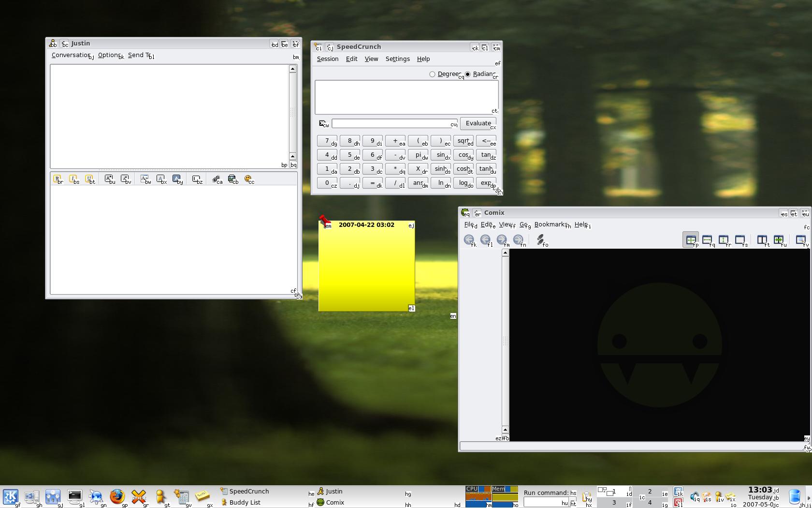
Task: Go to the next page in Comix
Action: click(502, 239)
